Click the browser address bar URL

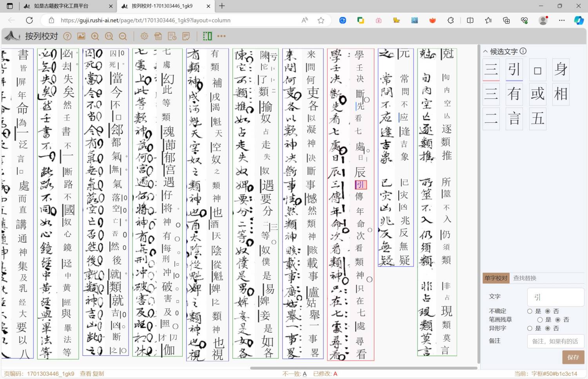coord(145,20)
